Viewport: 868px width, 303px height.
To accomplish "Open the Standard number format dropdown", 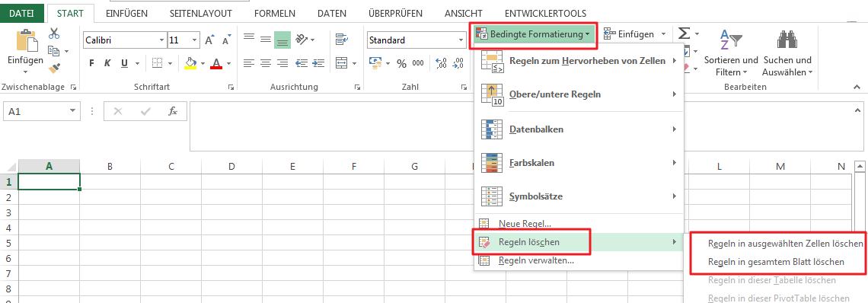I will pyautogui.click(x=461, y=40).
